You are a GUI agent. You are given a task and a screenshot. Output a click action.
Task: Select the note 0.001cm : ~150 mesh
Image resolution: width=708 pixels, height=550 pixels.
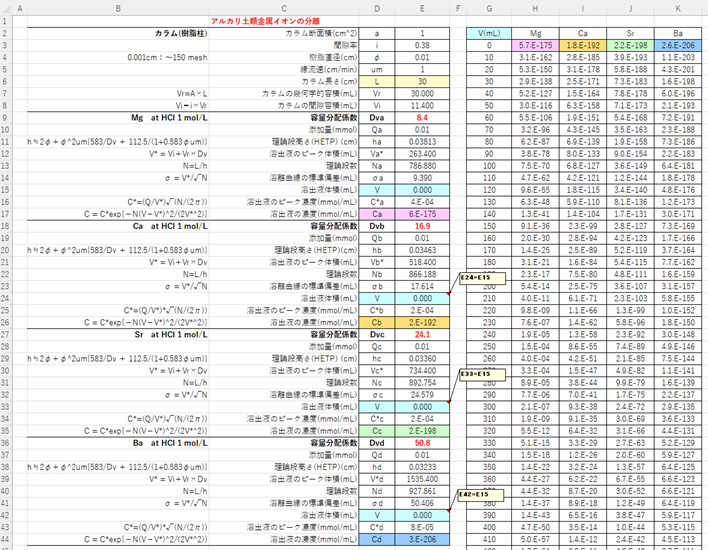click(x=167, y=57)
